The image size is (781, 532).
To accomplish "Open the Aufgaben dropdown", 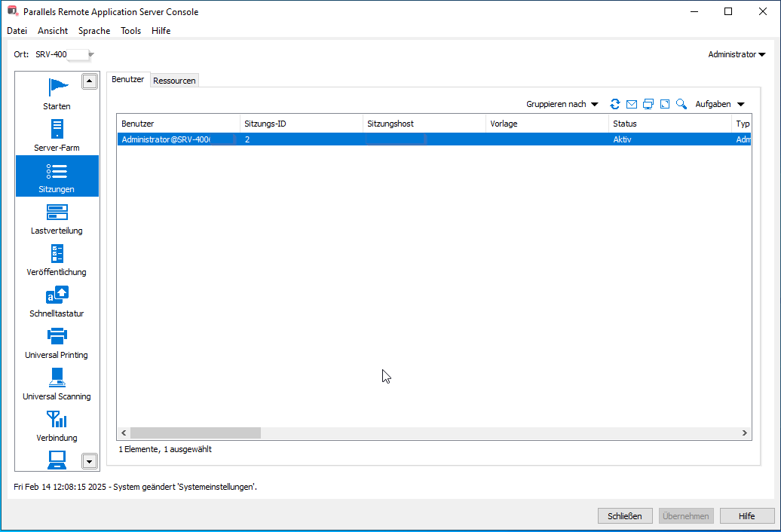I will click(x=720, y=104).
